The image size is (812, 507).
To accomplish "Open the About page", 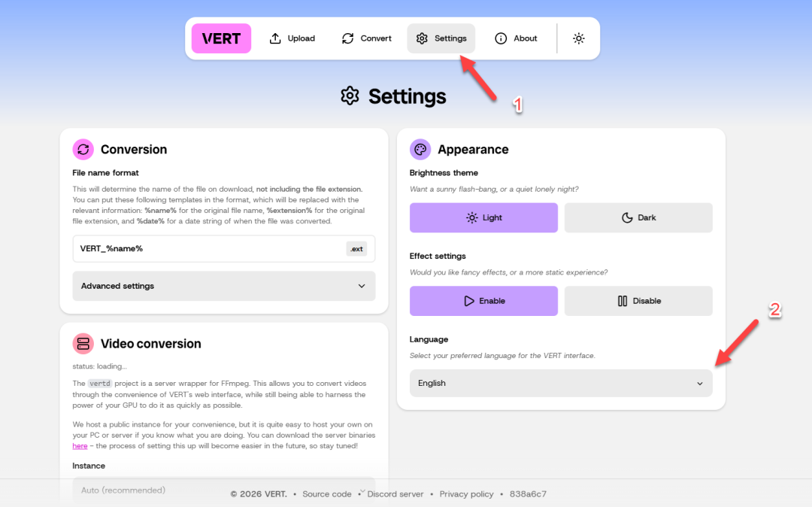I will [516, 38].
